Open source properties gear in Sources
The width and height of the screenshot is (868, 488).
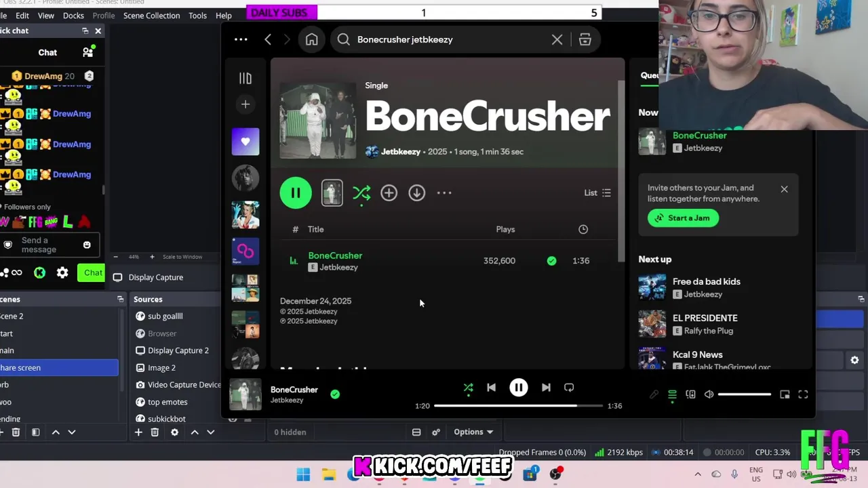click(x=174, y=432)
